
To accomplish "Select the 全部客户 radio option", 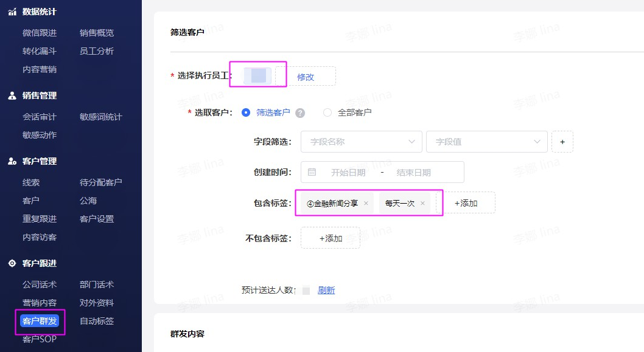I will click(x=327, y=112).
